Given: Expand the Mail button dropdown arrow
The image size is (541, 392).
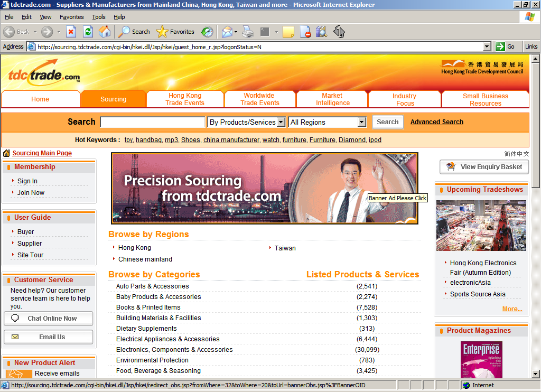Looking at the screenshot, I should pyautogui.click(x=236, y=32).
